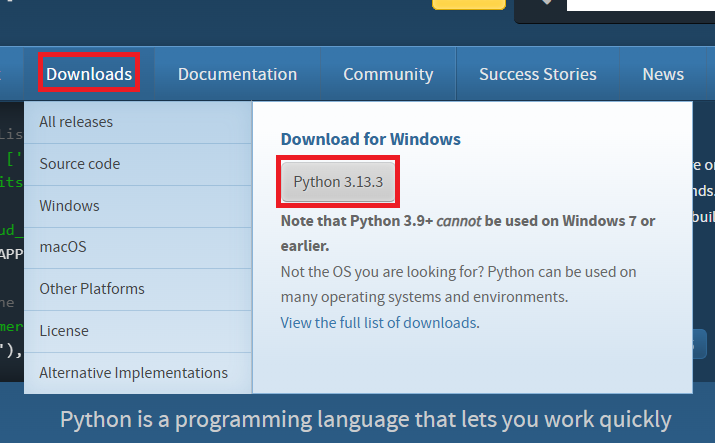The width and height of the screenshot is (715, 443).
Task: Select Windows in the Downloads submenu
Action: pos(138,206)
